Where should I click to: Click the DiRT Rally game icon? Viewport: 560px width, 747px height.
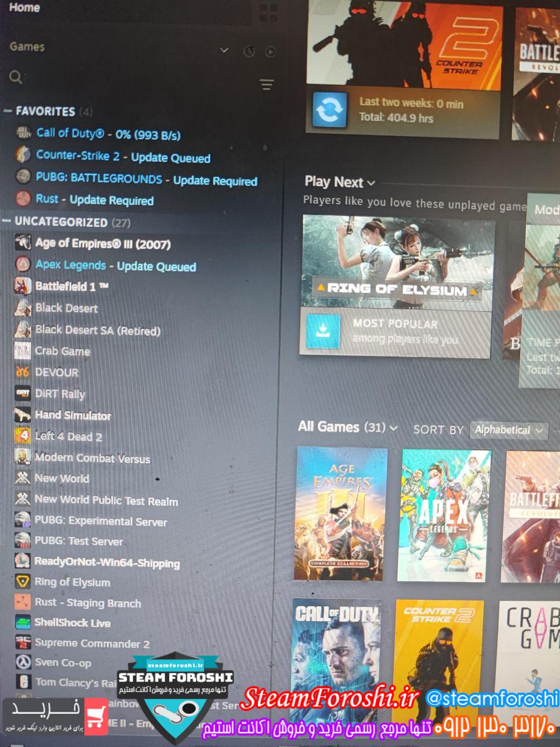[x=23, y=394]
